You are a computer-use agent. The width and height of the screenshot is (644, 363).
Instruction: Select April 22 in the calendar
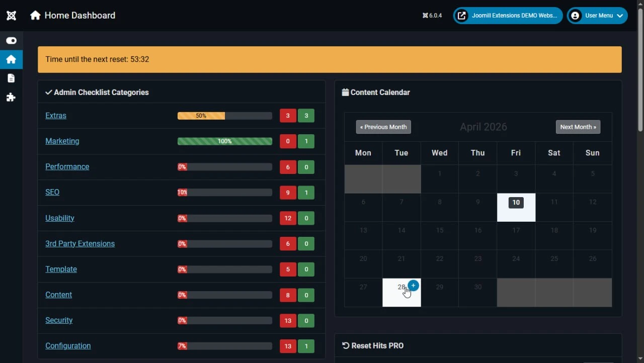[440, 264]
